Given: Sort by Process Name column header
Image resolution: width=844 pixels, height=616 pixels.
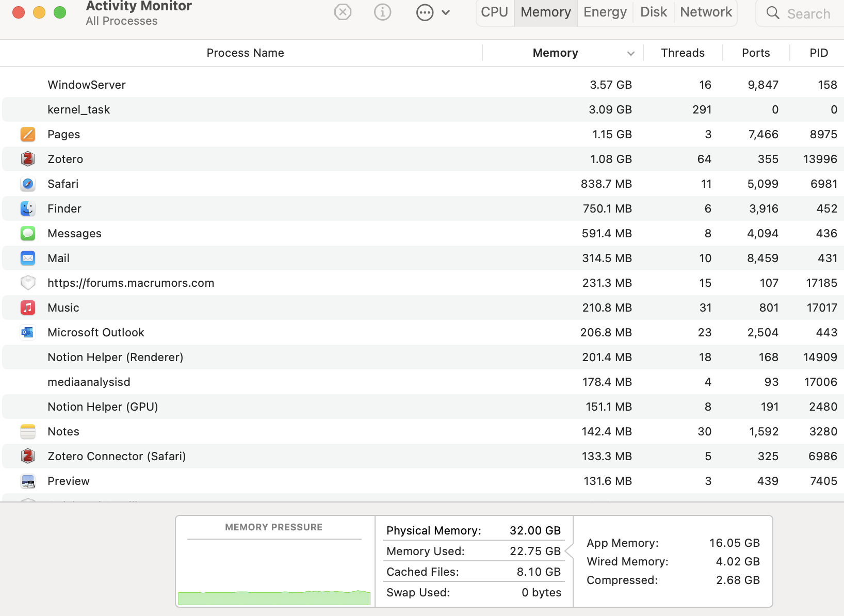Looking at the screenshot, I should click(x=245, y=53).
